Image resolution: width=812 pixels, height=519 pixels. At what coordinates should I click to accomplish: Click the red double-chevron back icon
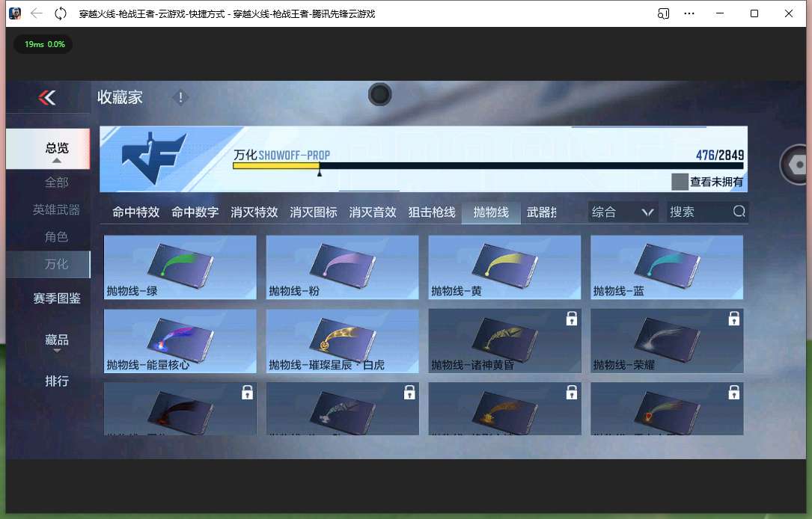coord(47,97)
